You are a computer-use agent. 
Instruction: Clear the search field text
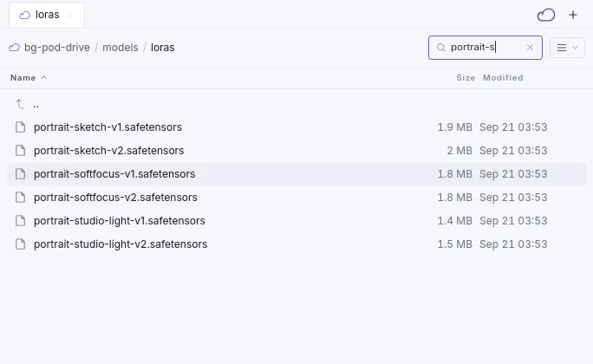point(530,48)
